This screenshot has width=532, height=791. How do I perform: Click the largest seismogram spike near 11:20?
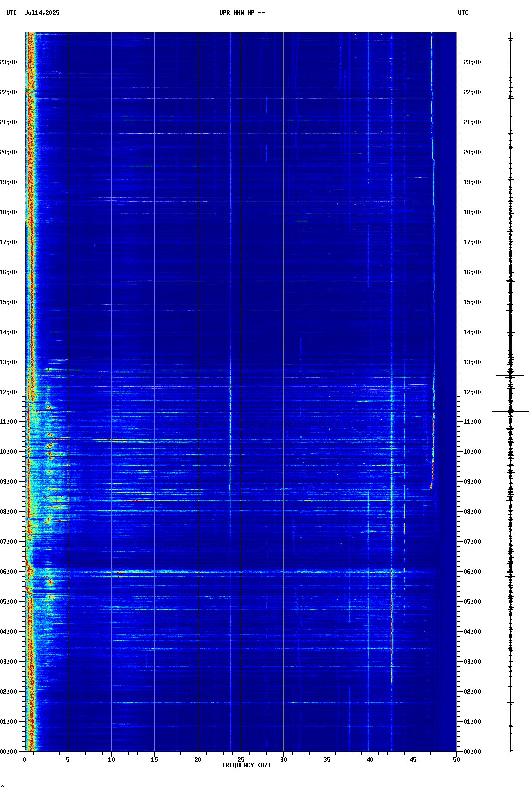point(510,411)
